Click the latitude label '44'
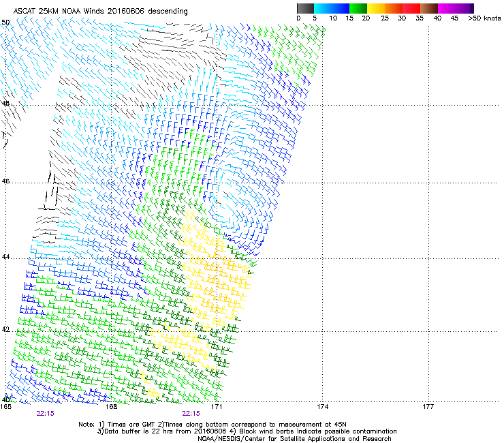Image resolution: width=504 pixels, height=443 pixels. point(5,257)
